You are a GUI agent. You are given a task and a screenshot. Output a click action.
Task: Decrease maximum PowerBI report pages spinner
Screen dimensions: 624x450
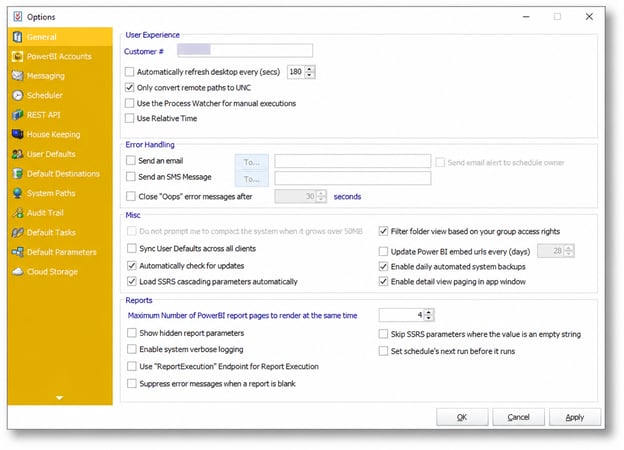[429, 318]
